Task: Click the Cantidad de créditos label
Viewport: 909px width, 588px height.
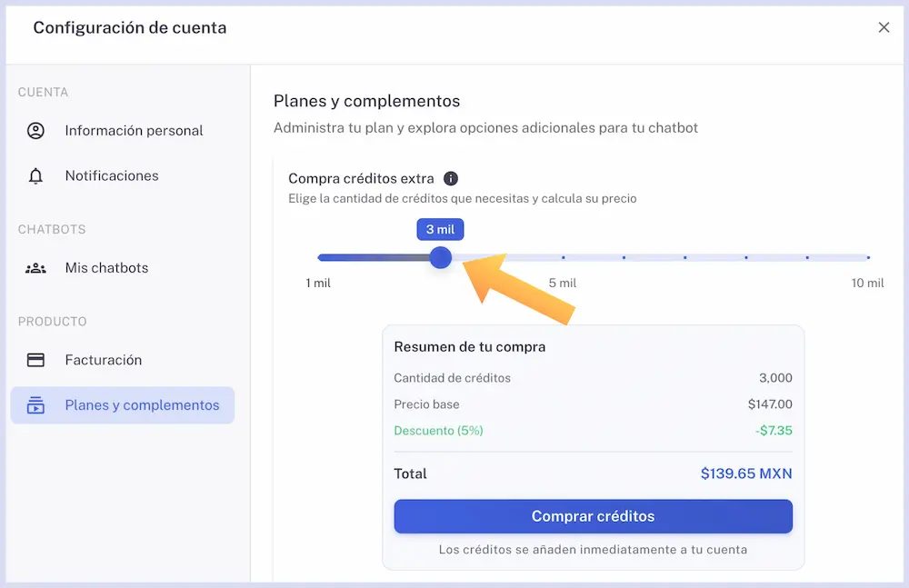Action: coord(452,378)
